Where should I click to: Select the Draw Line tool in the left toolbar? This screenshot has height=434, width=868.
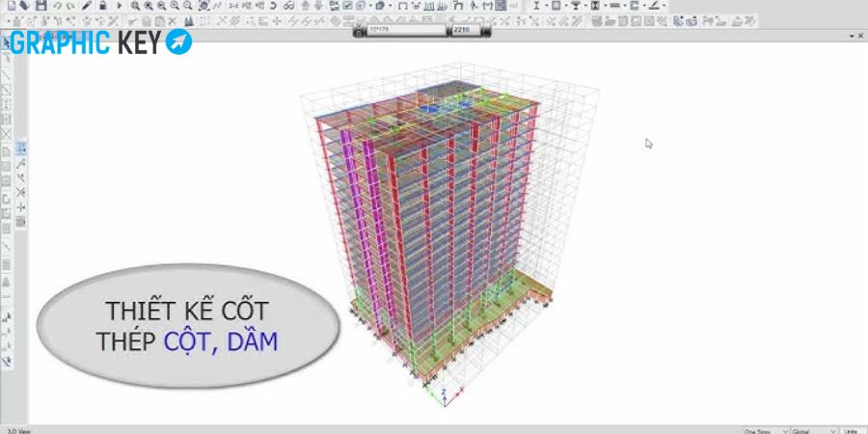(7, 74)
